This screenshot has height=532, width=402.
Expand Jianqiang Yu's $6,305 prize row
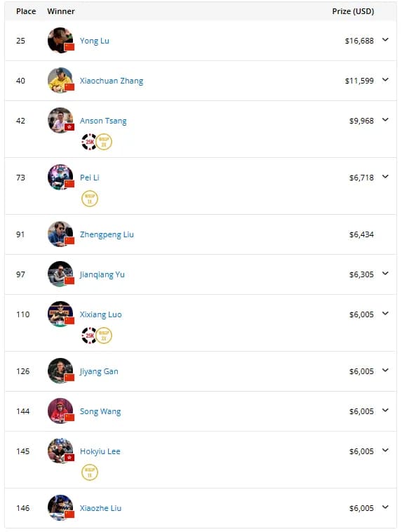pyautogui.click(x=385, y=274)
